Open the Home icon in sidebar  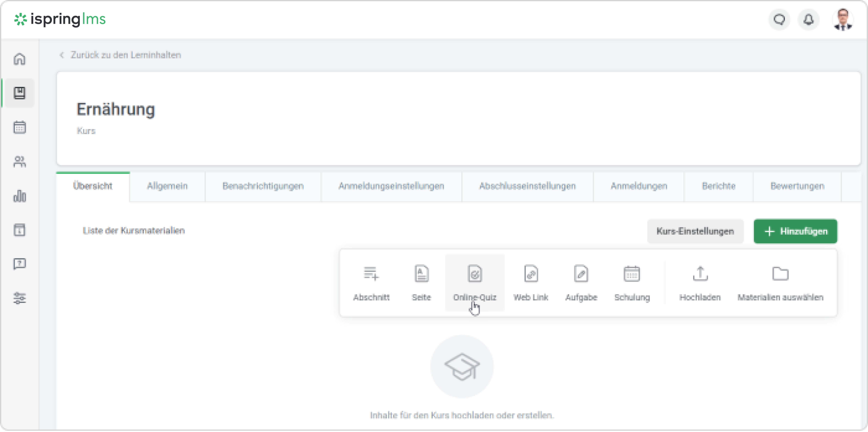(x=19, y=59)
